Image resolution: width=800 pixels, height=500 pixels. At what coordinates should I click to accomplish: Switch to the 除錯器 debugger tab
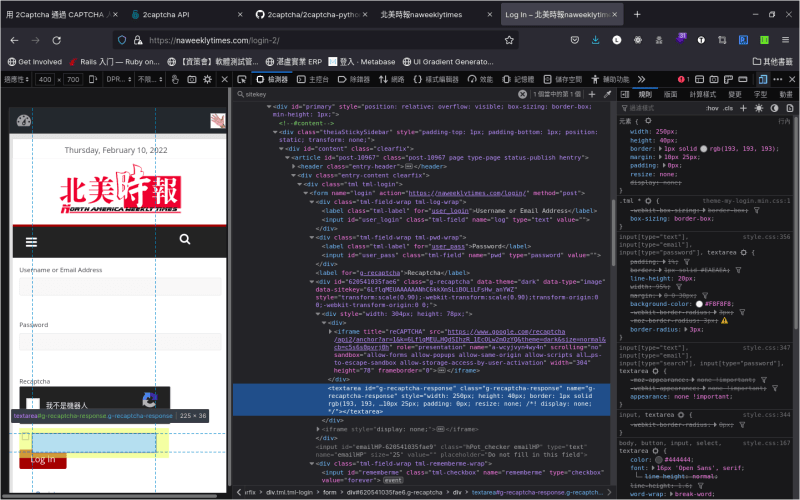(354, 79)
